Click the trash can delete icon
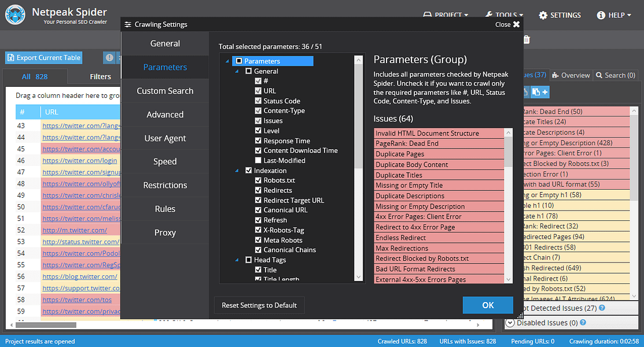644x347 pixels. [x=527, y=40]
